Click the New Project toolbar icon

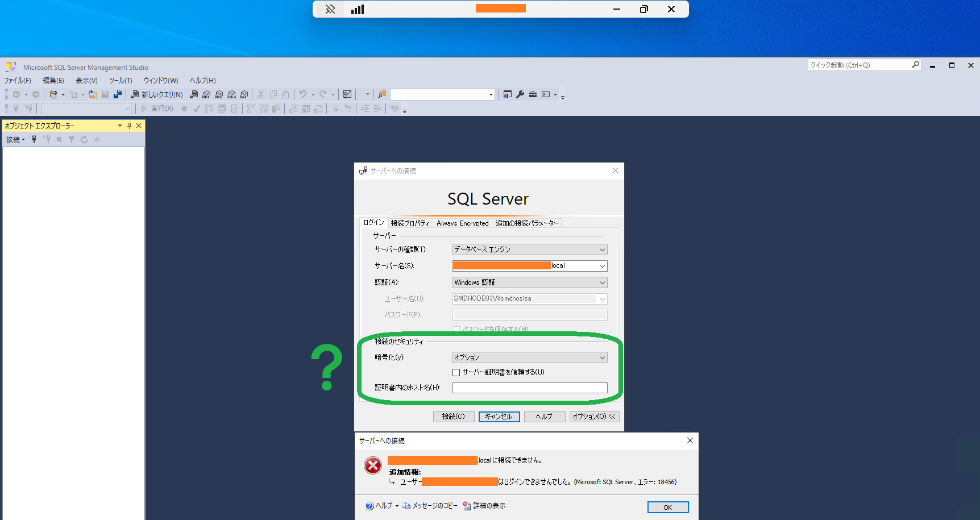(53, 94)
